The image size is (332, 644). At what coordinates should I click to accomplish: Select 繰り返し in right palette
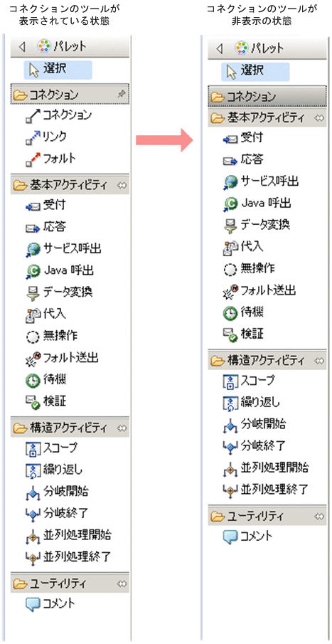[x=252, y=403]
